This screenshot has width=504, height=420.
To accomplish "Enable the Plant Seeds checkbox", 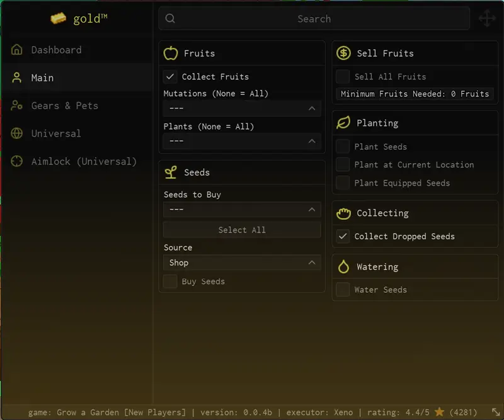I will coord(343,147).
